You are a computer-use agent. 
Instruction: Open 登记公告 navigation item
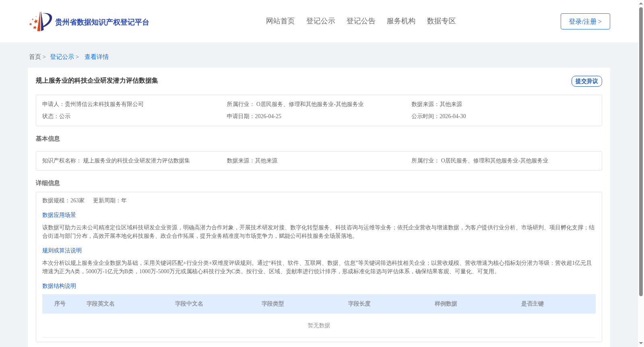click(x=361, y=21)
